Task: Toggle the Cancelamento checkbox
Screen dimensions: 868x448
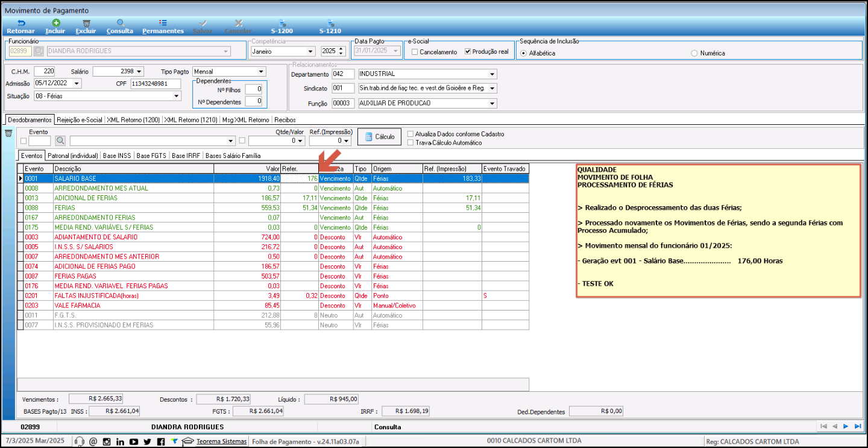Action: 415,52
